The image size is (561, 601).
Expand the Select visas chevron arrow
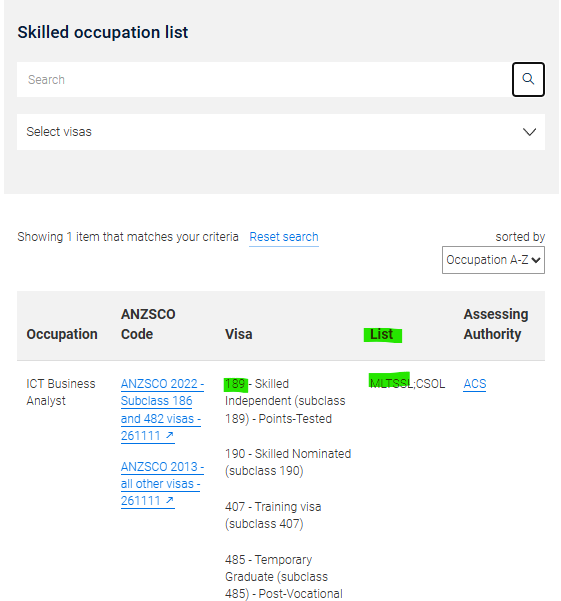tap(529, 132)
